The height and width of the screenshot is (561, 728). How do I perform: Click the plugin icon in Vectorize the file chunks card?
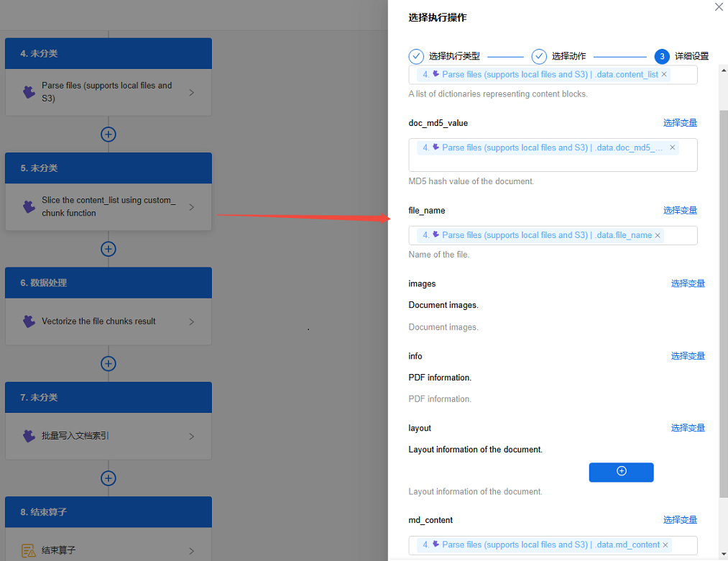coord(29,321)
